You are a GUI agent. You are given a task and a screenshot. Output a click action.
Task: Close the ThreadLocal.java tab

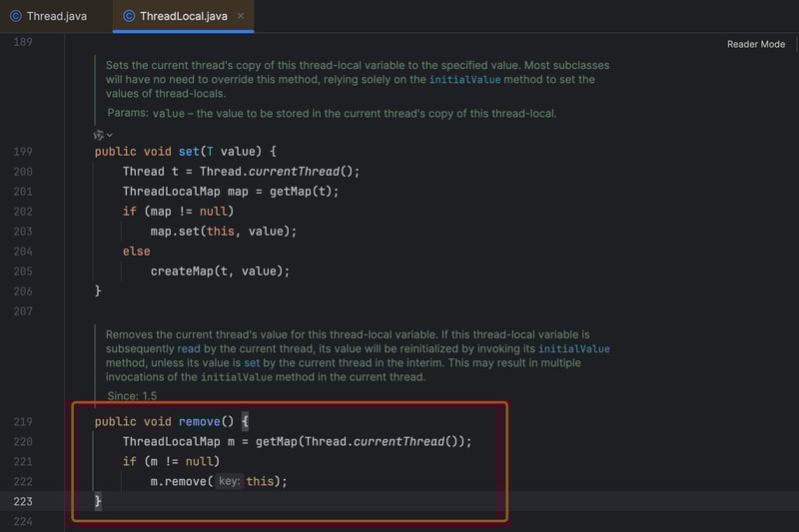[x=241, y=16]
